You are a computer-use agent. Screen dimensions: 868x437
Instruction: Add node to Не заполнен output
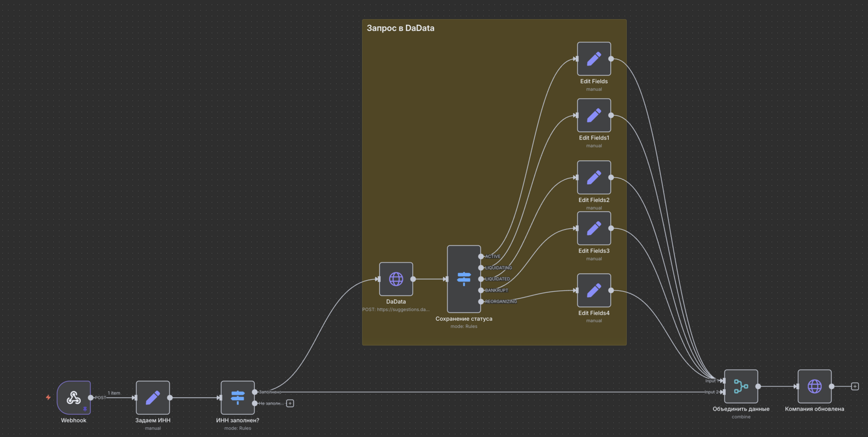(x=290, y=403)
